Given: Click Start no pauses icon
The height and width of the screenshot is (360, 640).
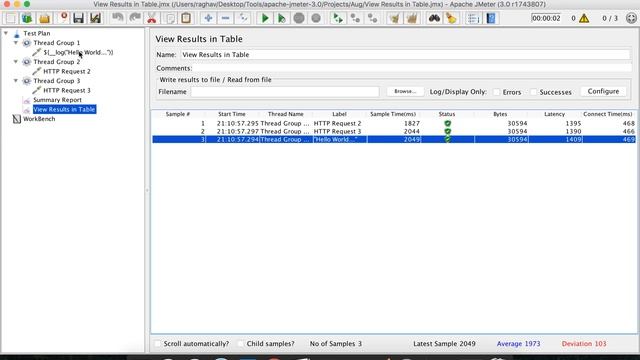Looking at the screenshot, I should pos(282,18).
